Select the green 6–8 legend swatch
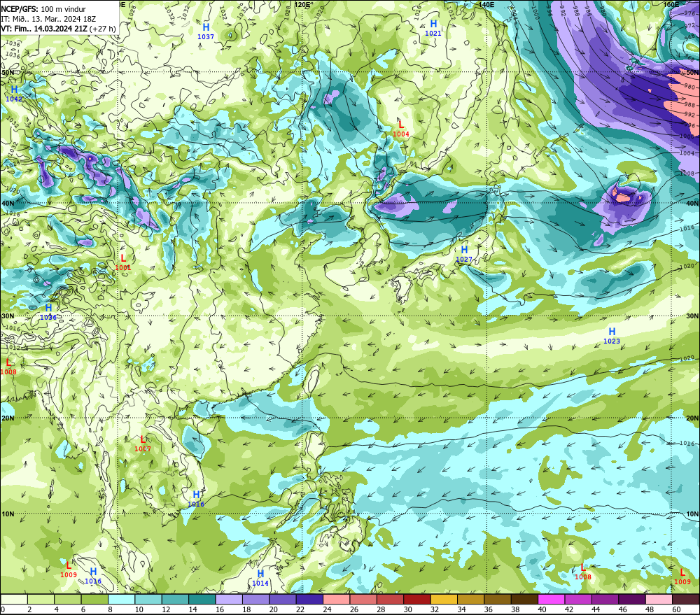The width and height of the screenshot is (700, 615). click(x=94, y=599)
